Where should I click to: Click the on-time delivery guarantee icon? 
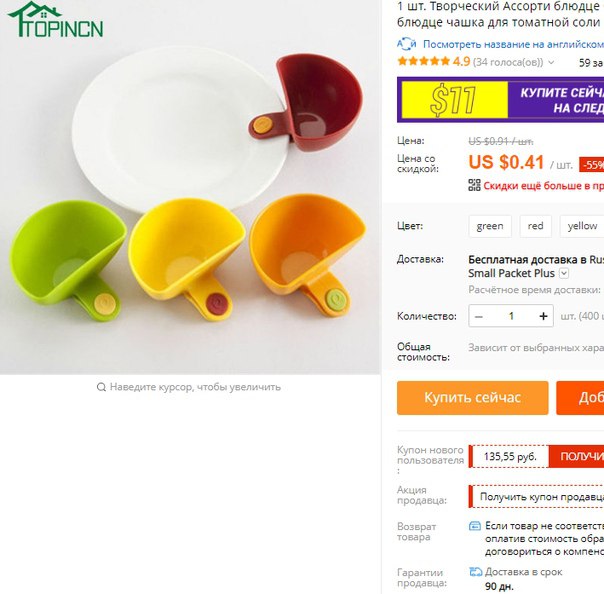[475, 572]
